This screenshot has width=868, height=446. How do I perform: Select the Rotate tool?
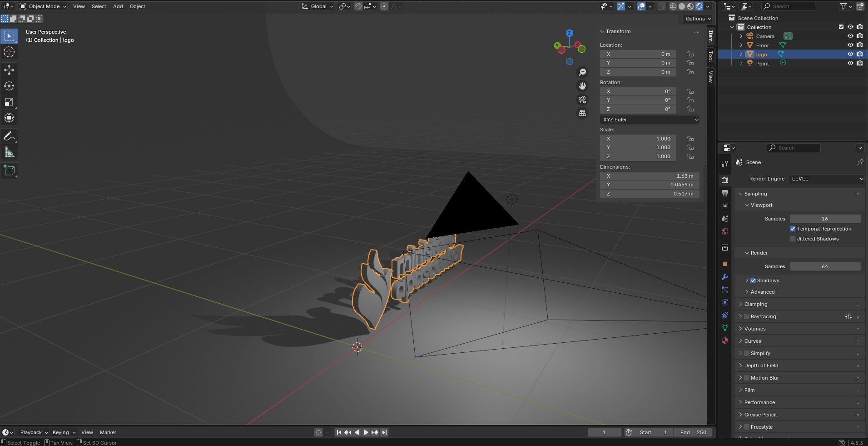pos(9,86)
